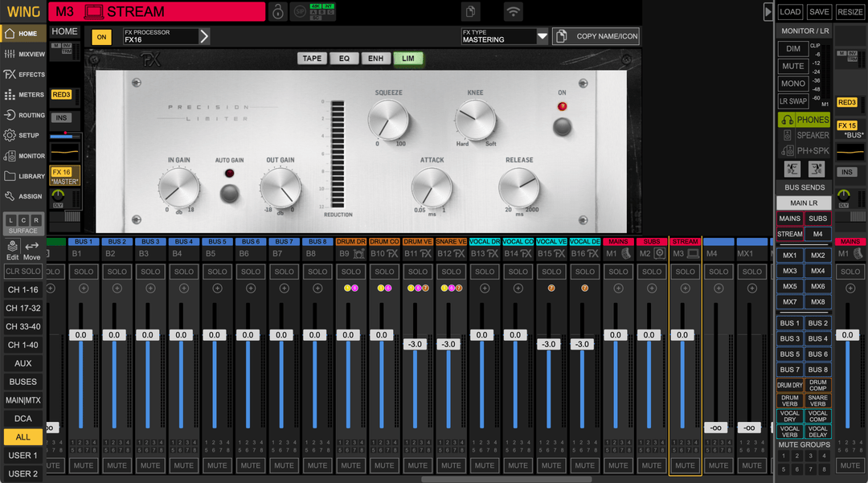Toggle the FX processor ON button
The height and width of the screenshot is (483, 868).
[101, 37]
